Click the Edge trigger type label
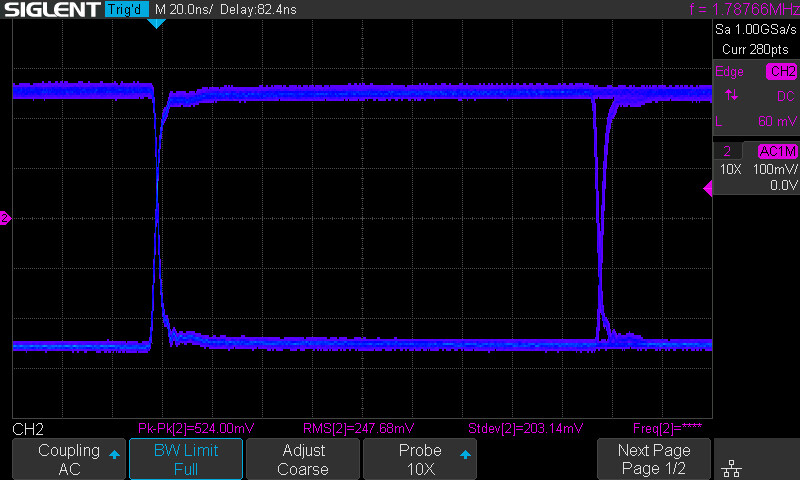800x480 pixels. coord(729,71)
